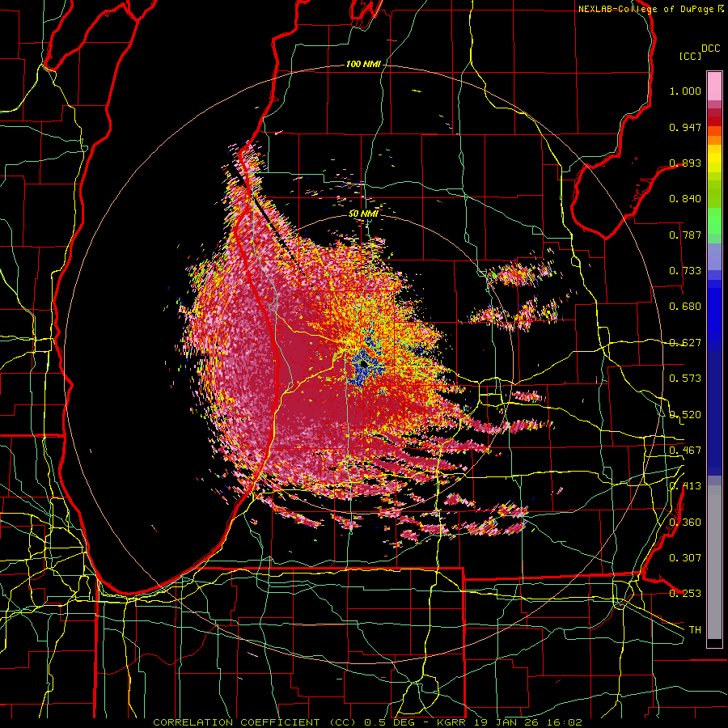Screen dimensions: 728x728
Task: Select the 0.253 legend value
Action: coord(685,594)
